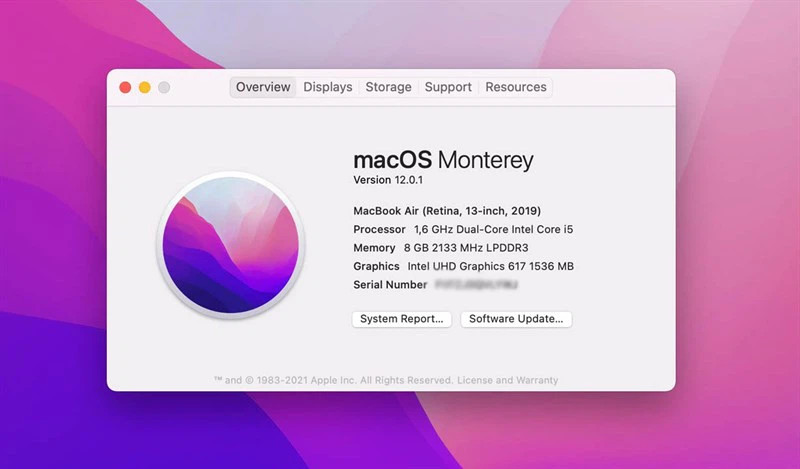Open System Report

[x=402, y=319]
